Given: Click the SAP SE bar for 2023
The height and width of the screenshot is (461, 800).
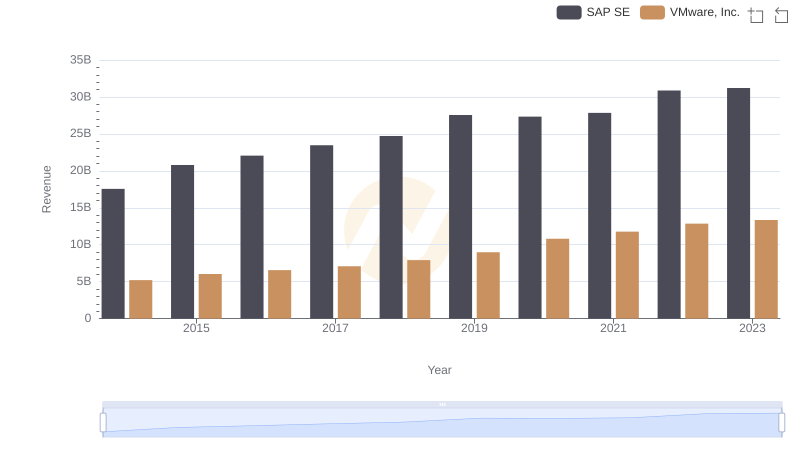Looking at the screenshot, I should (739, 203).
